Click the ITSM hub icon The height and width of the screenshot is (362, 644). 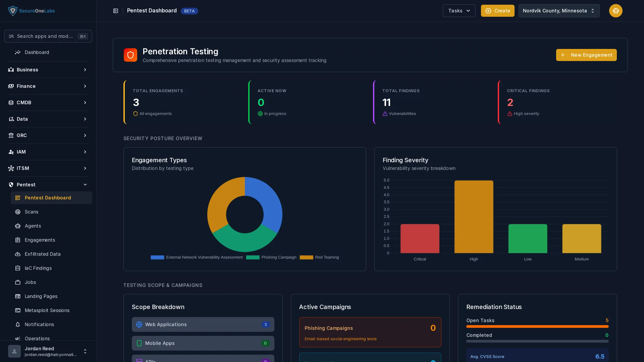[x=11, y=168]
